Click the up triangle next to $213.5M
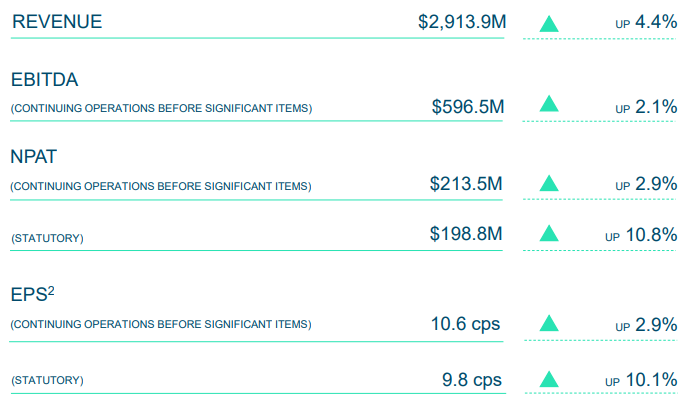686x401 pixels. [548, 184]
